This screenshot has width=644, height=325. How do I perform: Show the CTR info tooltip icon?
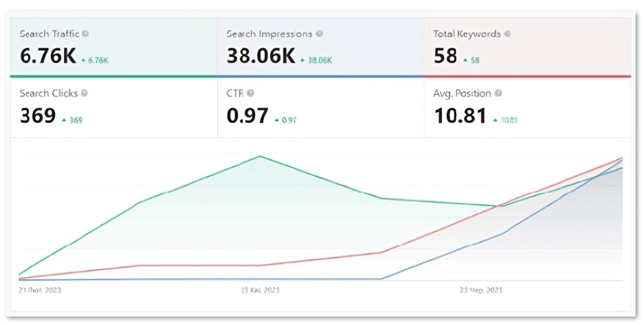point(250,93)
